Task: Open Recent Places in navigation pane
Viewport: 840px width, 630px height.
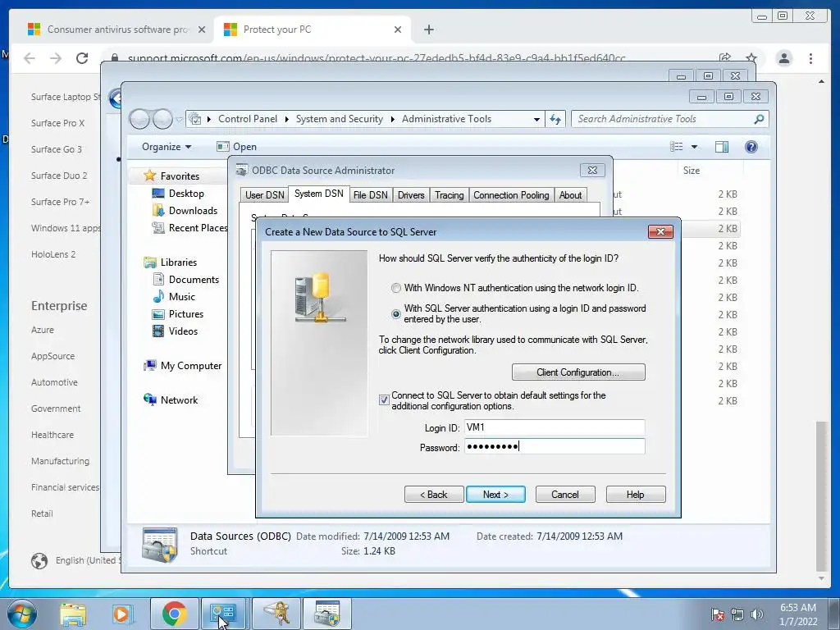Action: 190,228
